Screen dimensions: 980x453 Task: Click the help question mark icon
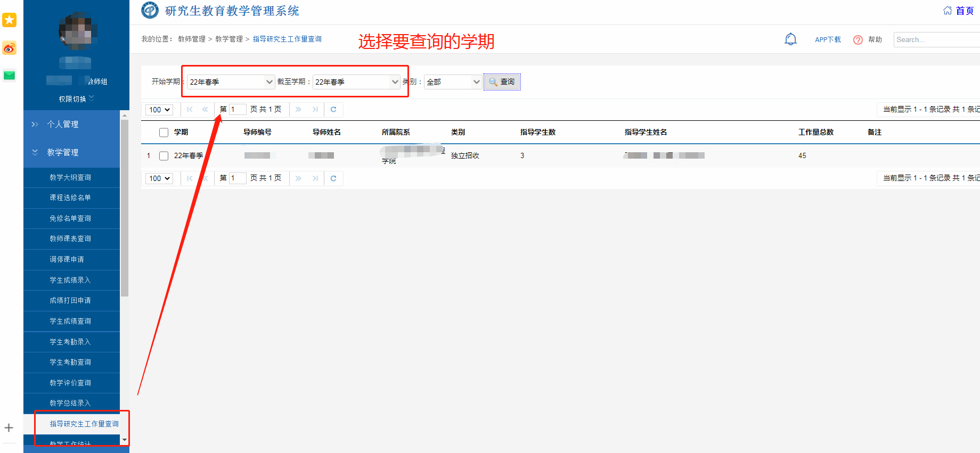[857, 40]
